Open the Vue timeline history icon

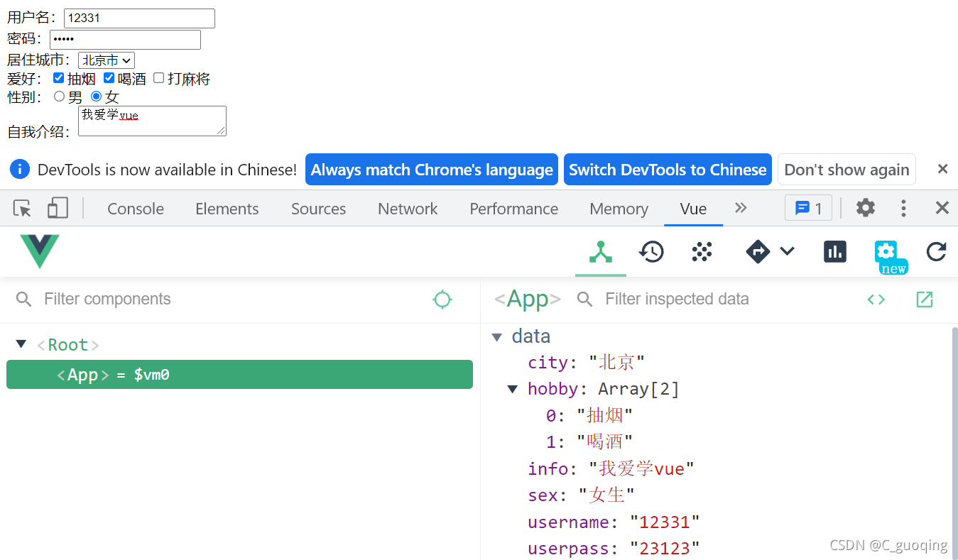tap(651, 251)
